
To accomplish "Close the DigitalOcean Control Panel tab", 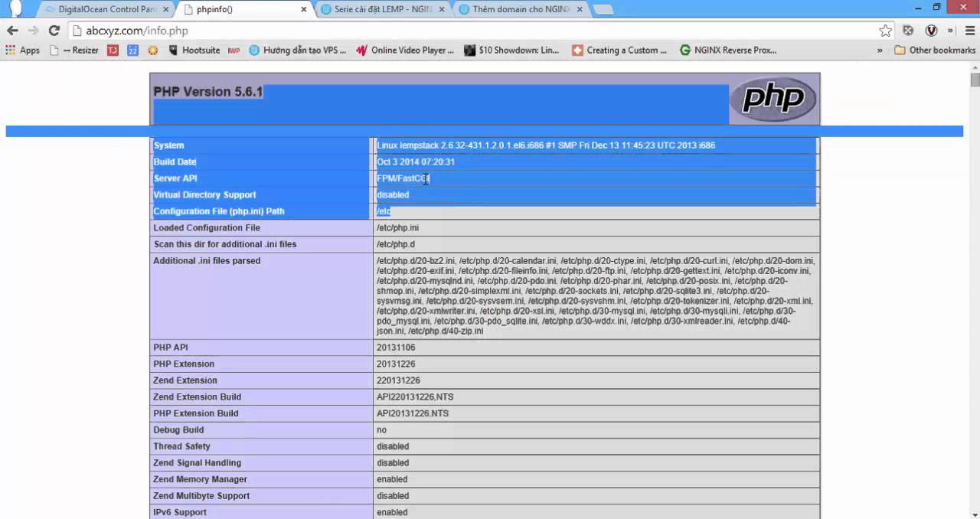I will pyautogui.click(x=166, y=9).
